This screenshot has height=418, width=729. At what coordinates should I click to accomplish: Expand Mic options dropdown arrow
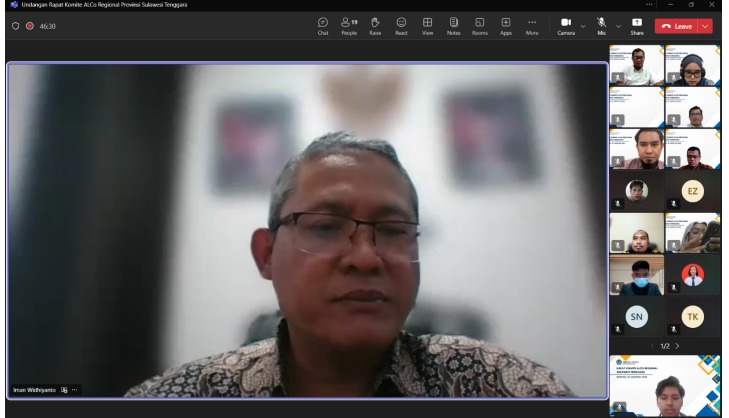tap(618, 26)
